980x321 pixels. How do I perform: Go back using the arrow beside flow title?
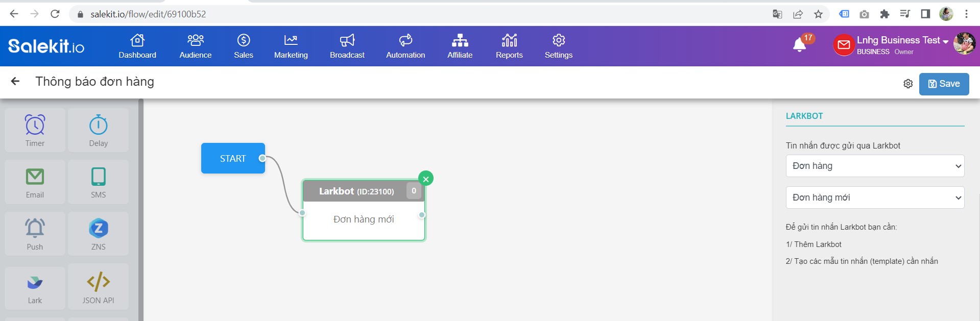coord(15,81)
